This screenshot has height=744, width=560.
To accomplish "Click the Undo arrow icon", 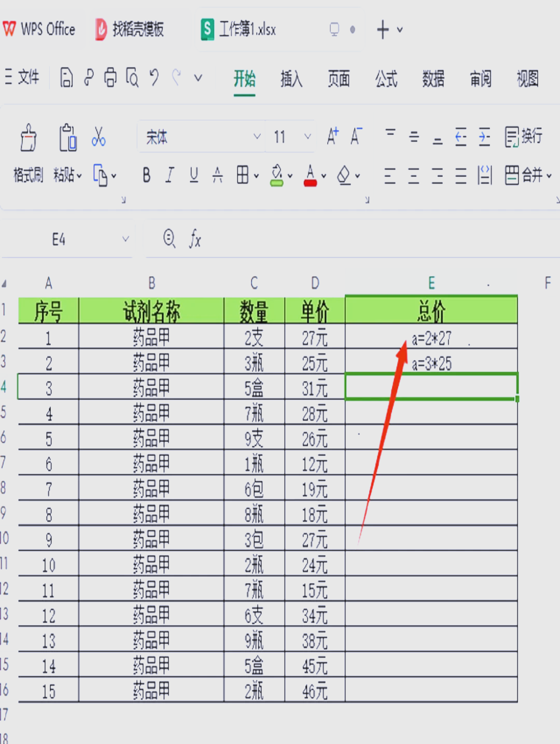I will pyautogui.click(x=153, y=78).
